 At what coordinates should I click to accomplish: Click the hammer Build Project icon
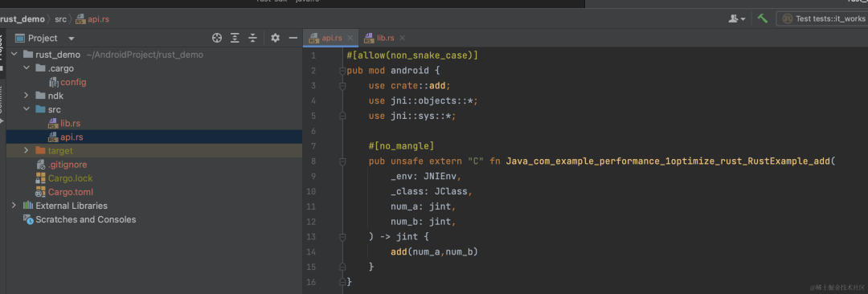[763, 18]
